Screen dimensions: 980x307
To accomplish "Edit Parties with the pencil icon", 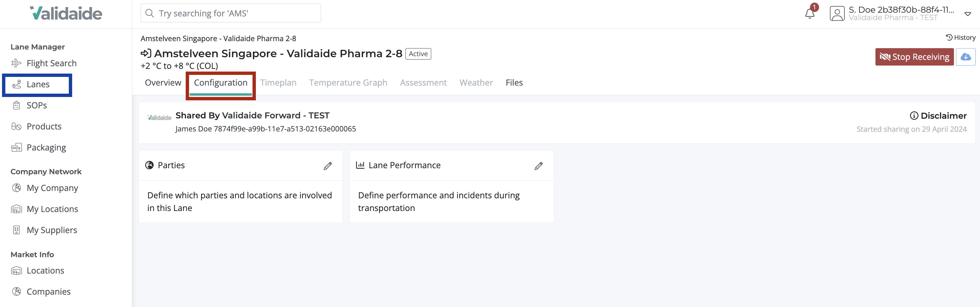I will pos(328,166).
